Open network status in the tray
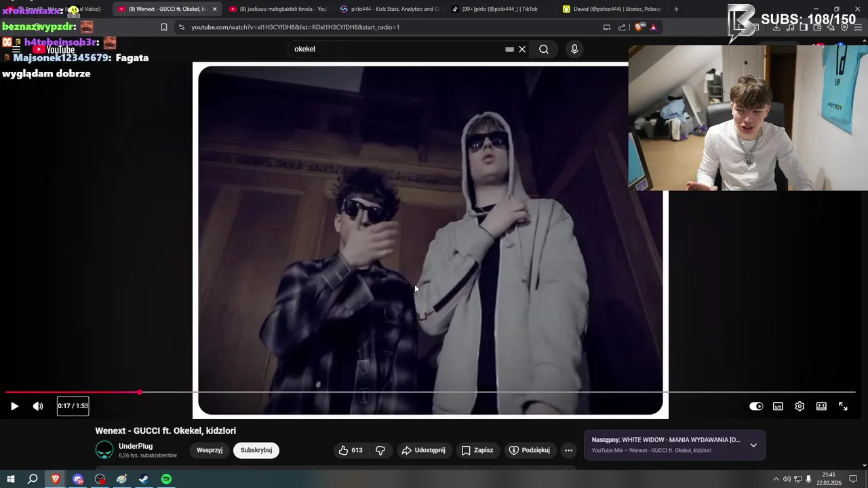The image size is (868, 488). coord(798,479)
